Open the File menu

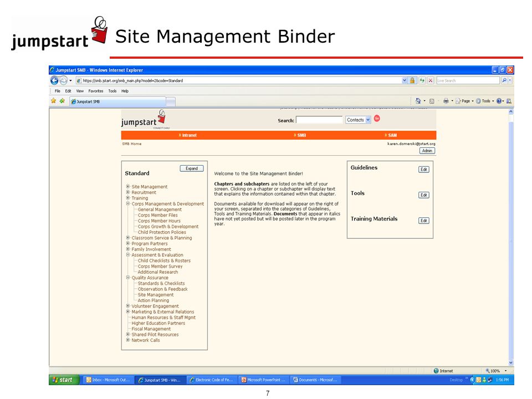point(57,91)
